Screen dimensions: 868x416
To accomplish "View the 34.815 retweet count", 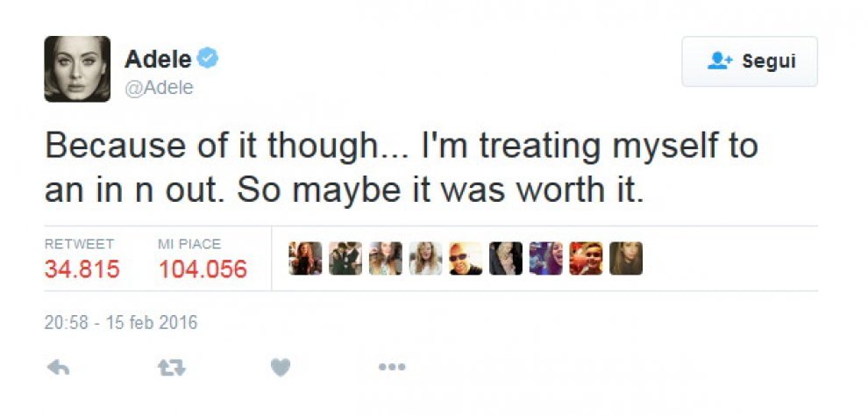I will [x=82, y=269].
